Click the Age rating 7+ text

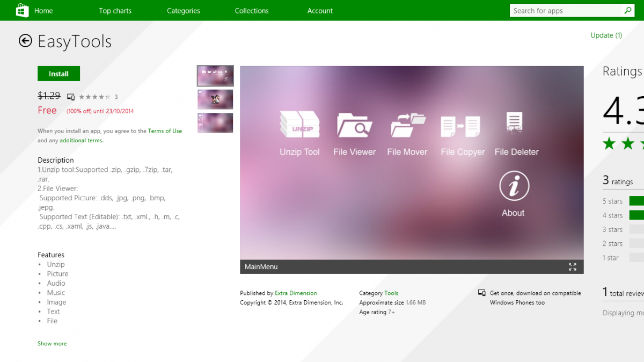click(x=377, y=312)
